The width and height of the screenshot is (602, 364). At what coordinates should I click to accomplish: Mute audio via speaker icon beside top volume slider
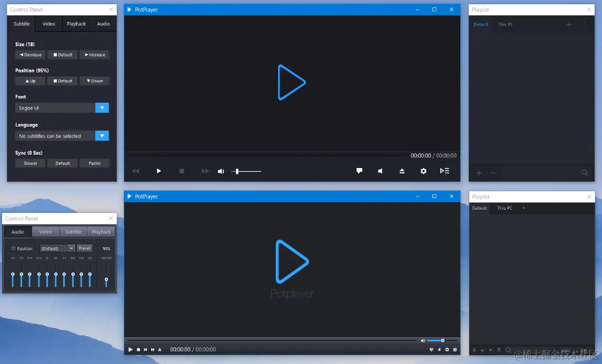[x=221, y=171]
